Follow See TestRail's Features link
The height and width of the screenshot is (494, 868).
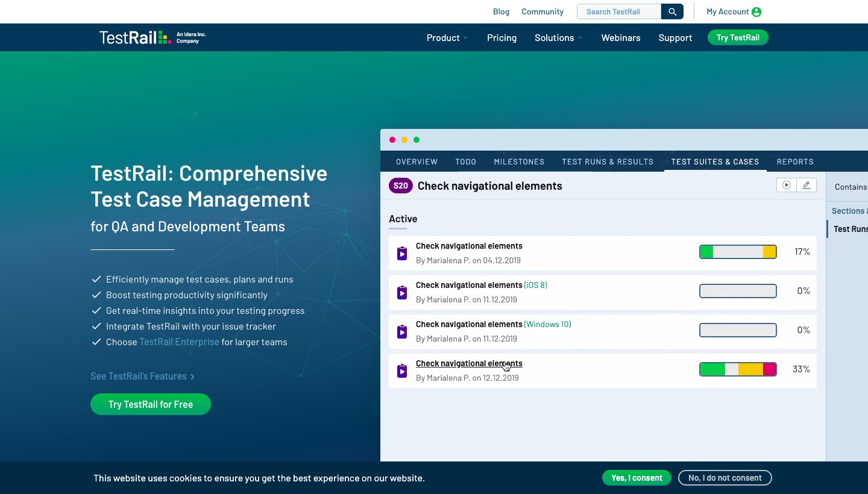pos(142,376)
